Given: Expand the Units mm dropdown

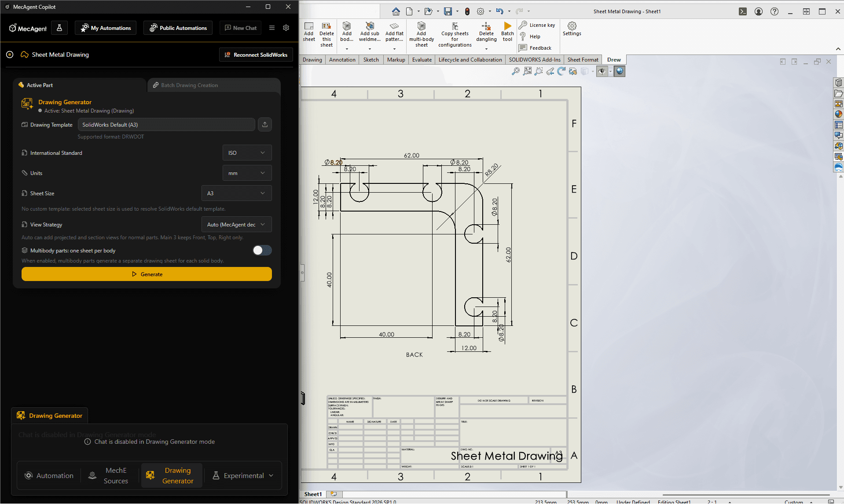Looking at the screenshot, I should [x=247, y=173].
